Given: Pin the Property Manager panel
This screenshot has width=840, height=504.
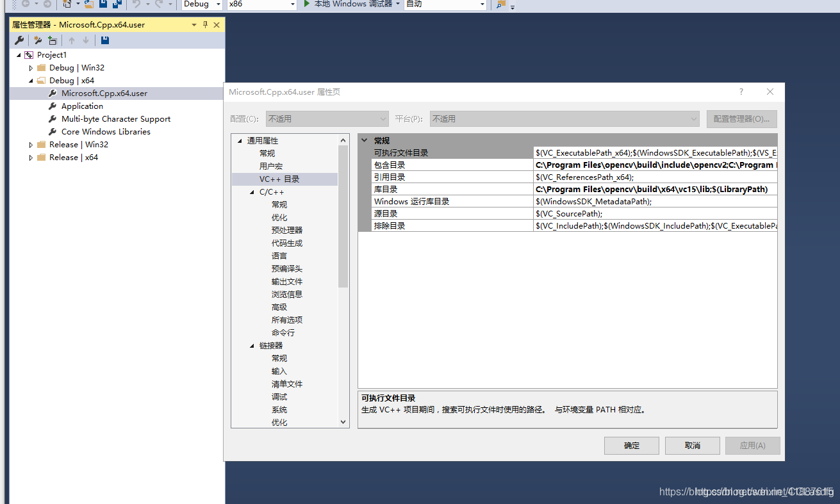Looking at the screenshot, I should tap(206, 24).
